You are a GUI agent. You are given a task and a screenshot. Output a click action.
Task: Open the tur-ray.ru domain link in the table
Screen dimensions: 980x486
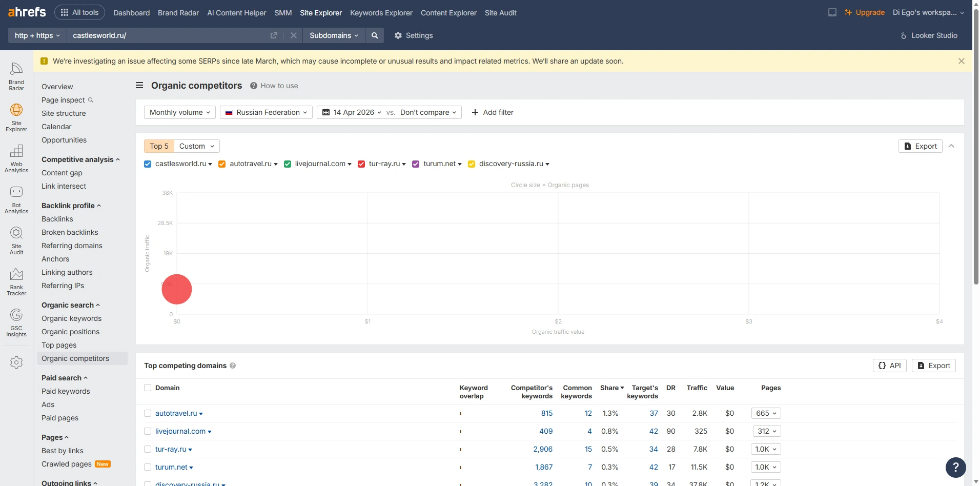coord(171,449)
